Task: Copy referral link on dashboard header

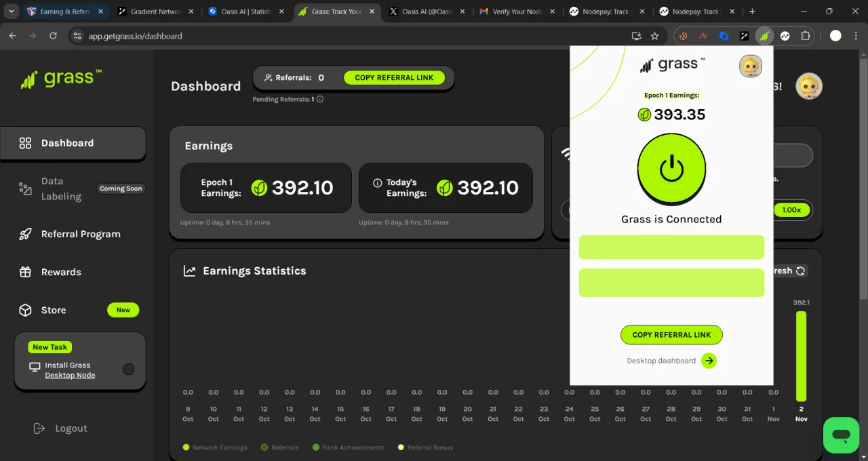Action: point(394,77)
